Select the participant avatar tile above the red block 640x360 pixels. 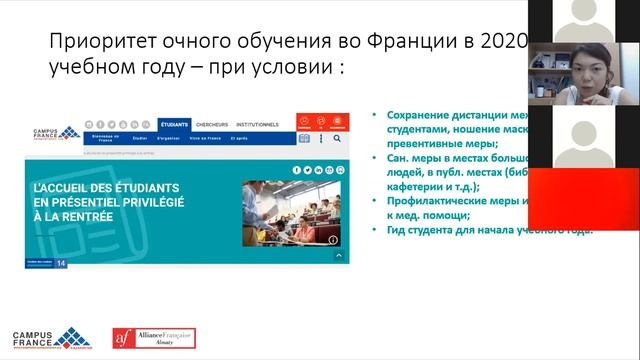584,137
